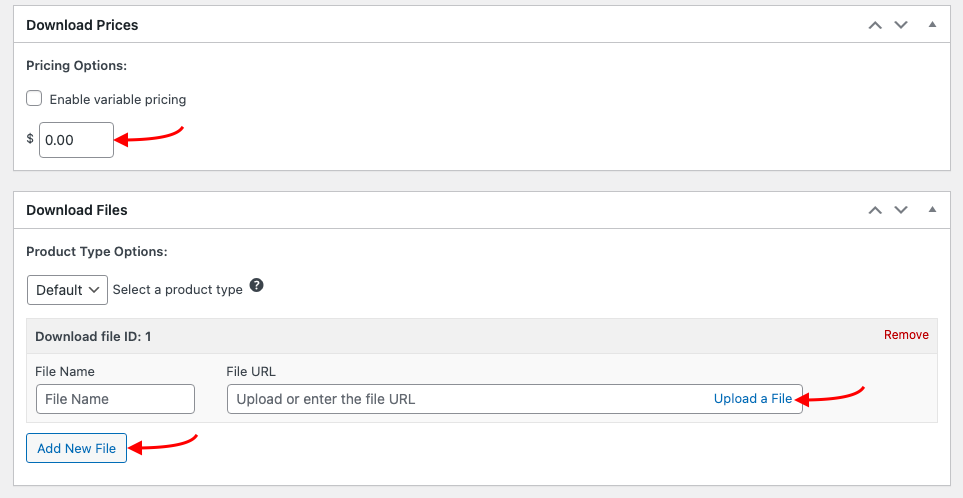Viewport: 963px width, 498px height.
Task: Collapse Download Files panel using triangle toggle
Action: [x=932, y=209]
